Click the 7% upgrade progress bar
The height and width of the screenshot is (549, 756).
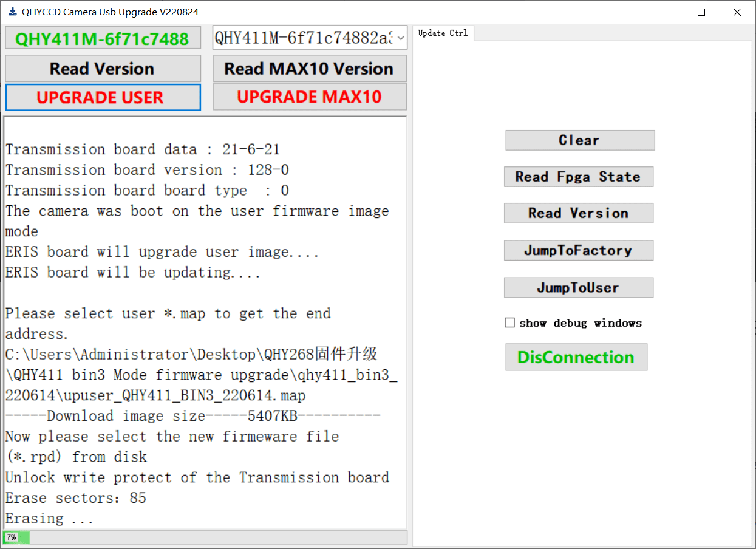point(205,537)
